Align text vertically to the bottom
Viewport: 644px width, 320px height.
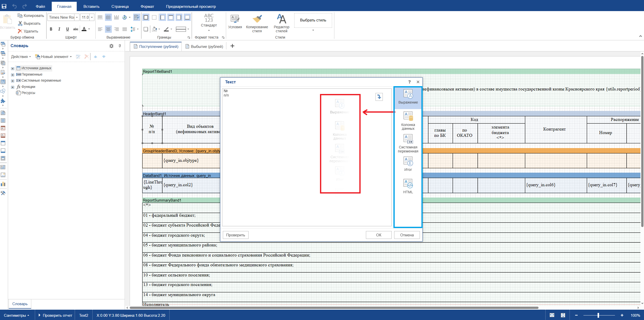116,17
